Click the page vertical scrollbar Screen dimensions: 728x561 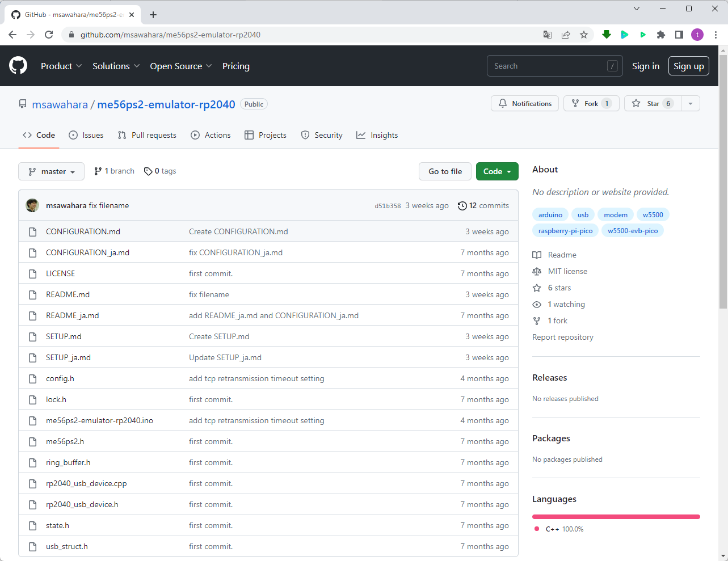(723, 182)
